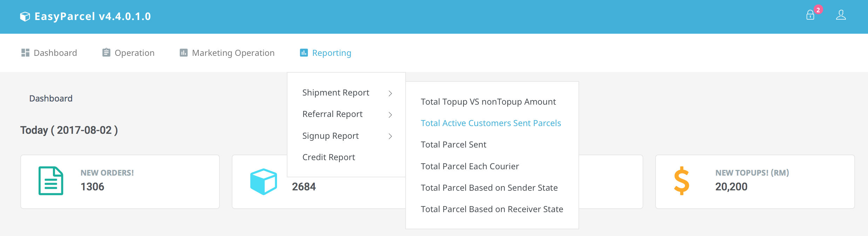Screen dimensions: 868x236
Task: Click the New Orders document icon
Action: (x=51, y=181)
